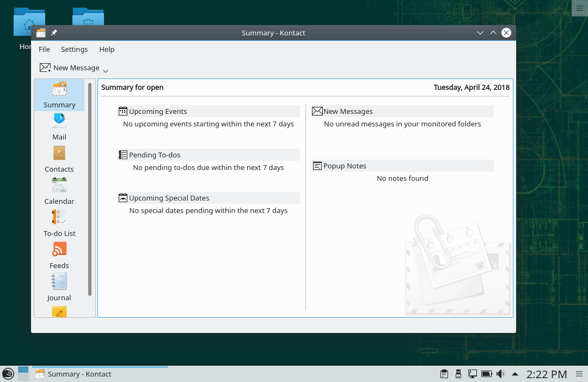Open the clipboard tray icon

(x=444, y=374)
